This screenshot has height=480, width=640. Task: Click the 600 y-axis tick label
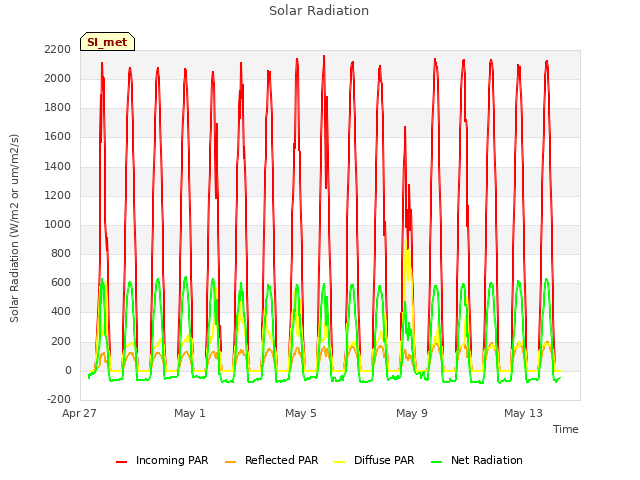pos(61,282)
